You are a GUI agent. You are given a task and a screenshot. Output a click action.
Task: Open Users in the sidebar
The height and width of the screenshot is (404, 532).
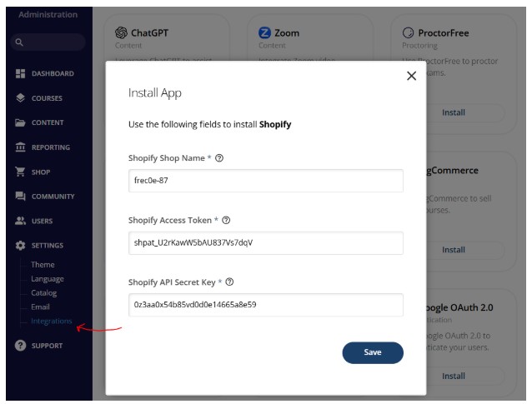(x=42, y=221)
